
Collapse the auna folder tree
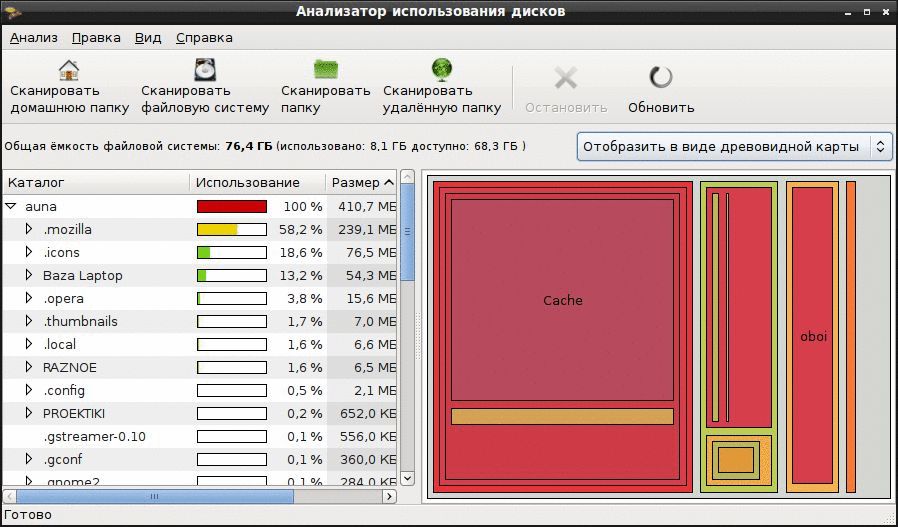point(10,206)
